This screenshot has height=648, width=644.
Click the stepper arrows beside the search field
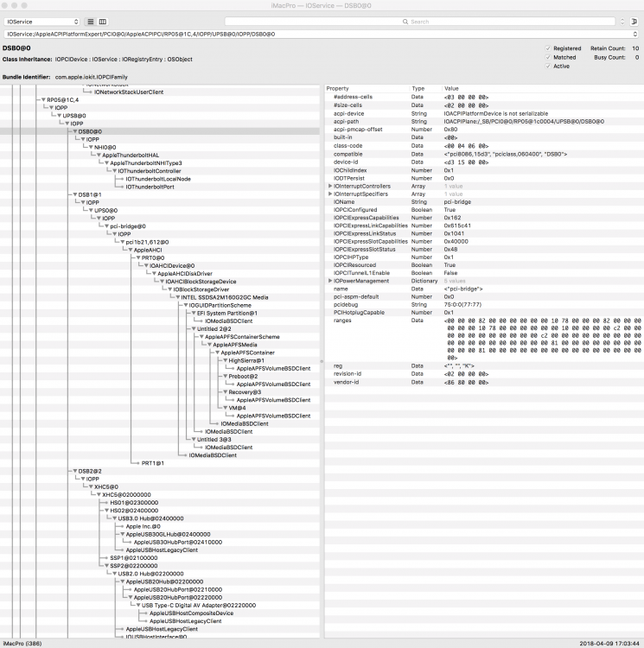point(622,22)
